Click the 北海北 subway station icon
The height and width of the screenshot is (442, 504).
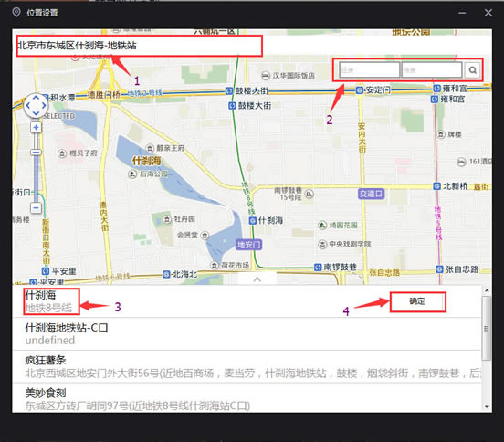[166, 274]
